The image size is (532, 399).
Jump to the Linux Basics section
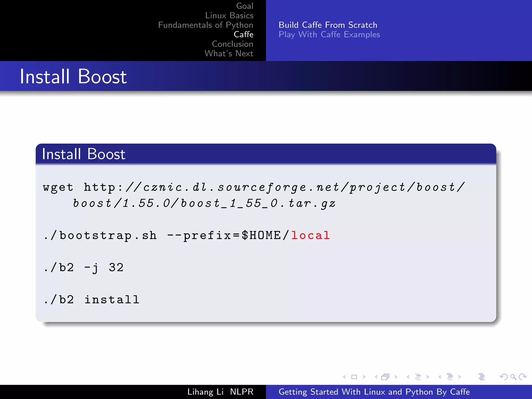(x=229, y=15)
